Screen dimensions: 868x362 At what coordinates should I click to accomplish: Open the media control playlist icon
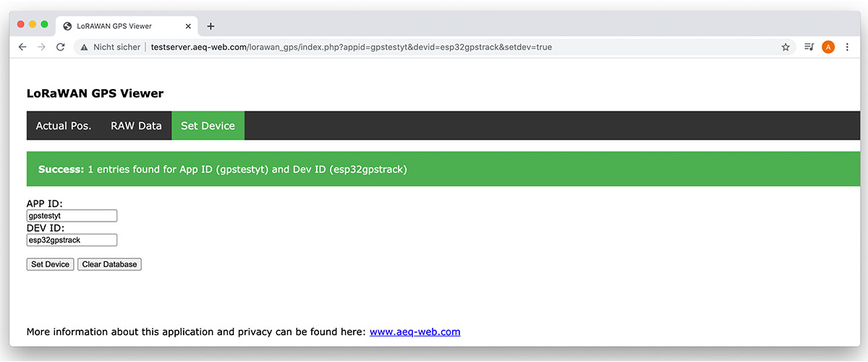click(x=809, y=47)
